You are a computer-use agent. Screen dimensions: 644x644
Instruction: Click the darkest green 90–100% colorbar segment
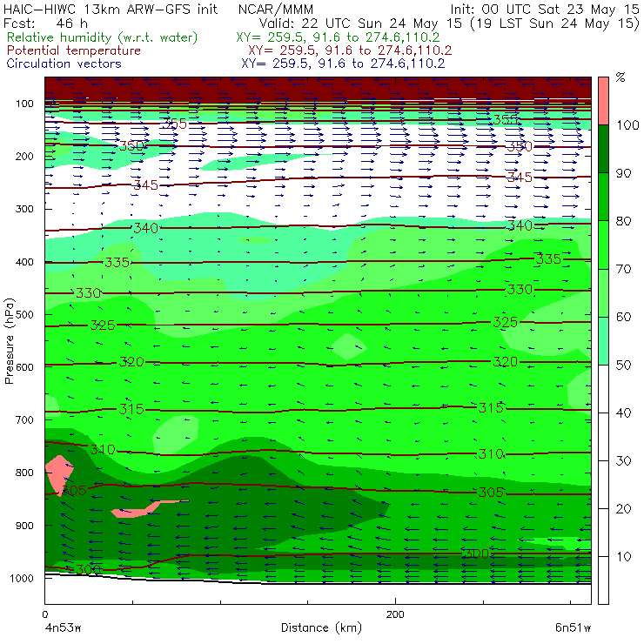tap(603, 149)
